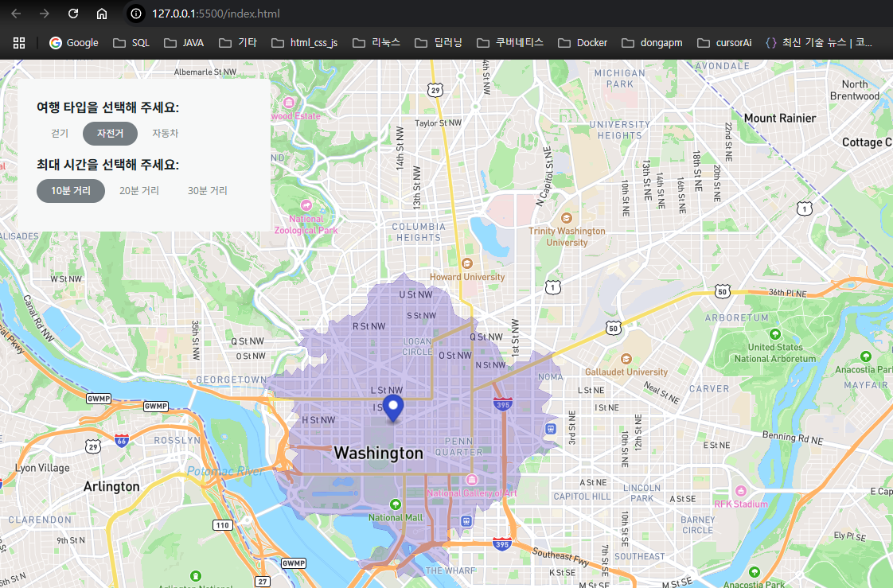The width and height of the screenshot is (893, 588).
Task: Reload the page with refresh icon
Action: [x=73, y=13]
